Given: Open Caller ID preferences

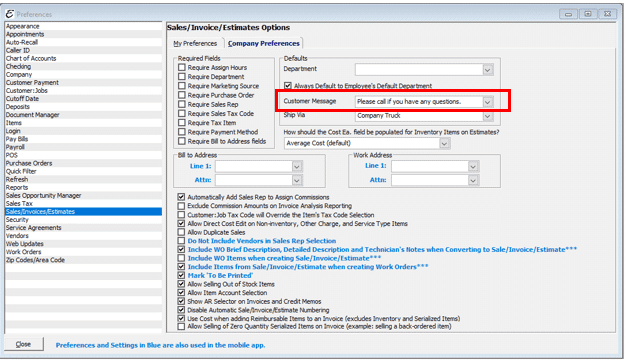Looking at the screenshot, I should click(x=83, y=50).
